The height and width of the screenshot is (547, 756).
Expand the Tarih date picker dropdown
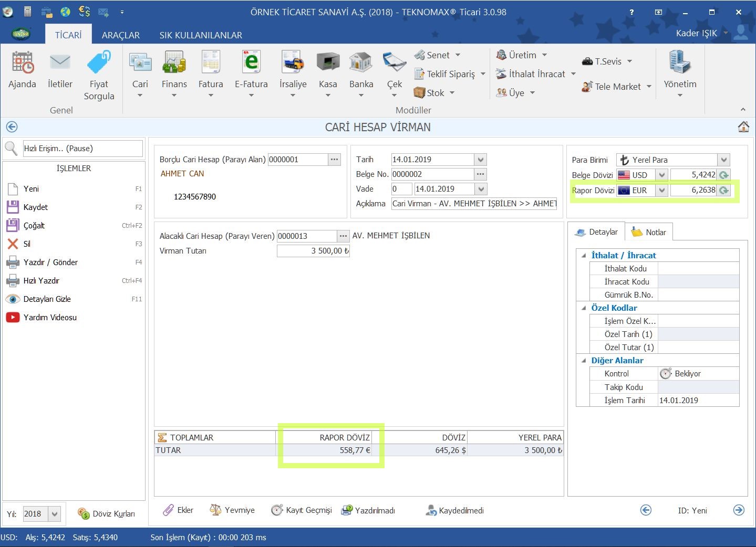pos(481,160)
